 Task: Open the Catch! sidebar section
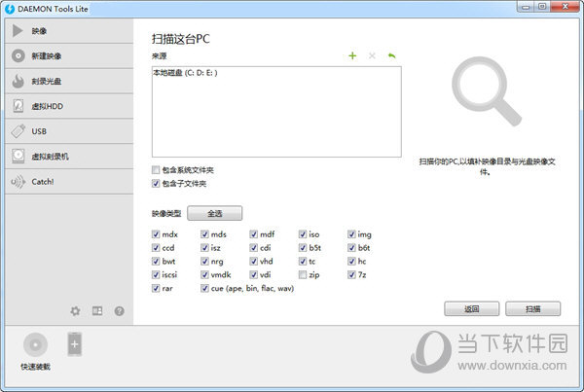pyautogui.click(x=69, y=182)
